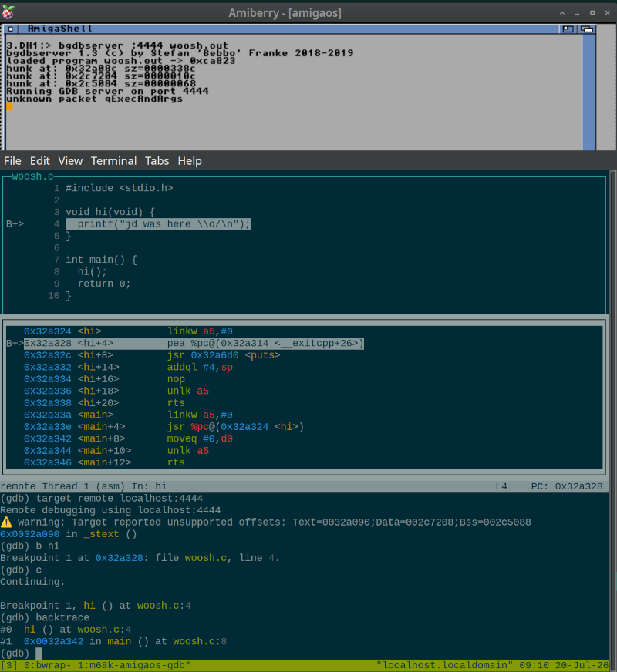
Task: Click the B+> breakpoint marker in source pane
Action: click(x=15, y=223)
